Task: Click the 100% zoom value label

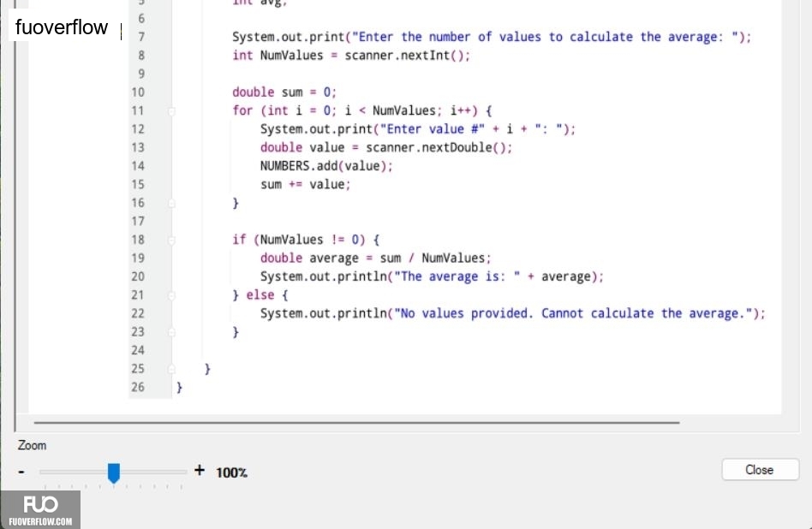Action: coord(231,473)
